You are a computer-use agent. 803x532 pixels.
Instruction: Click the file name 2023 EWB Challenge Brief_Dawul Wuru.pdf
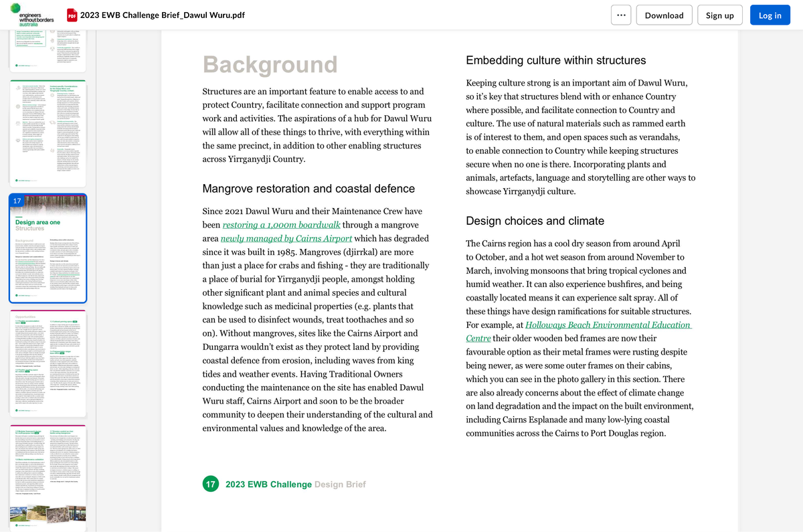[163, 15]
